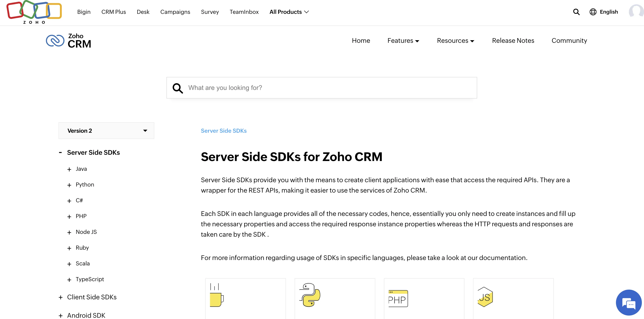
Task: Go to Bigin product
Action: point(84,12)
